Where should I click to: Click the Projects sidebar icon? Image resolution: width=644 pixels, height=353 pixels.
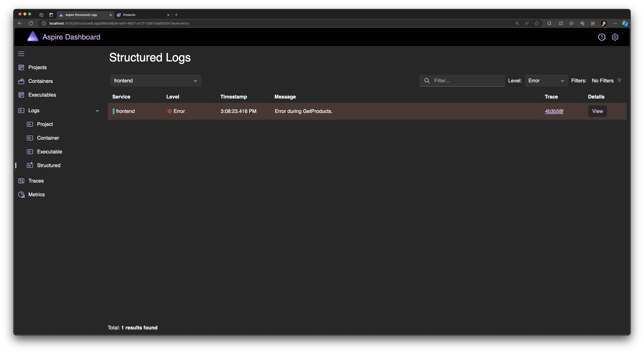21,67
